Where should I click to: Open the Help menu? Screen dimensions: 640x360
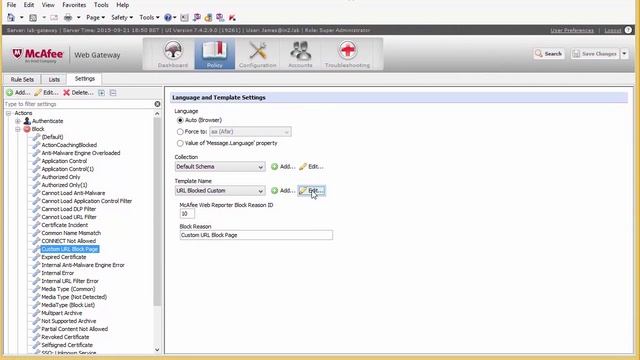[x=122, y=5]
